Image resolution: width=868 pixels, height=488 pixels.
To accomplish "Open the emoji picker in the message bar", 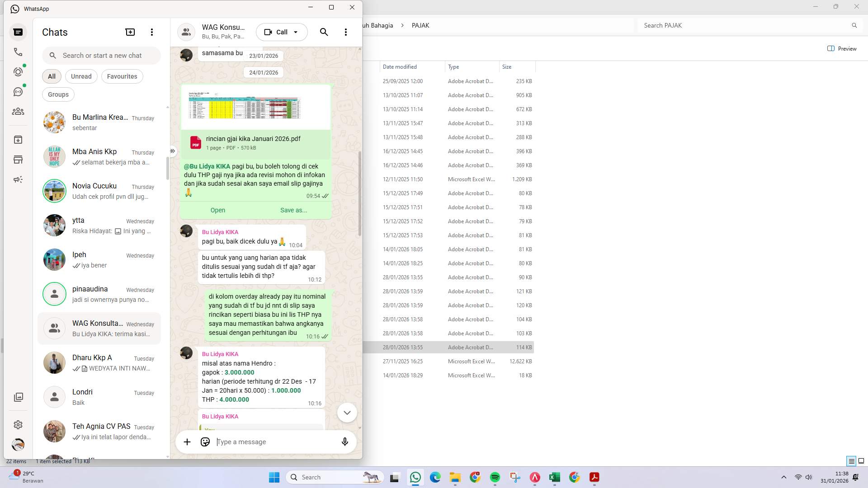I will pyautogui.click(x=205, y=441).
